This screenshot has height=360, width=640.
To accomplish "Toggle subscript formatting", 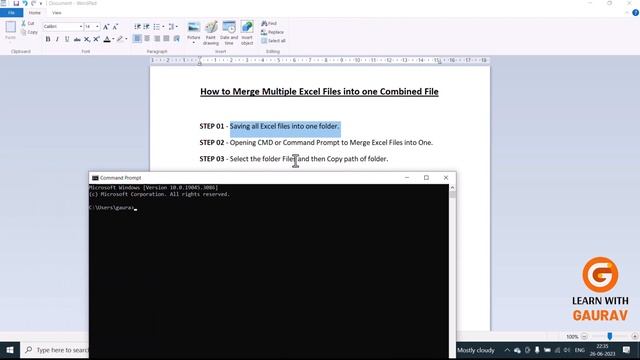I will tap(87, 39).
